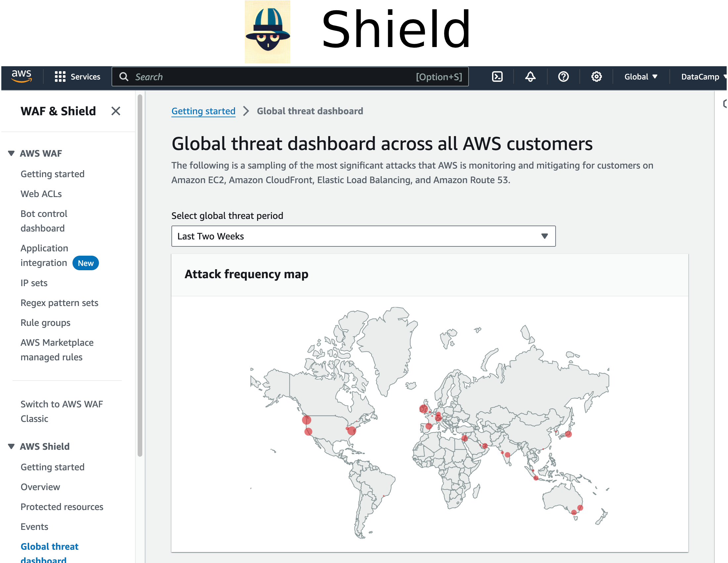728x563 pixels.
Task: Open Rule groups page
Action: coord(45,323)
